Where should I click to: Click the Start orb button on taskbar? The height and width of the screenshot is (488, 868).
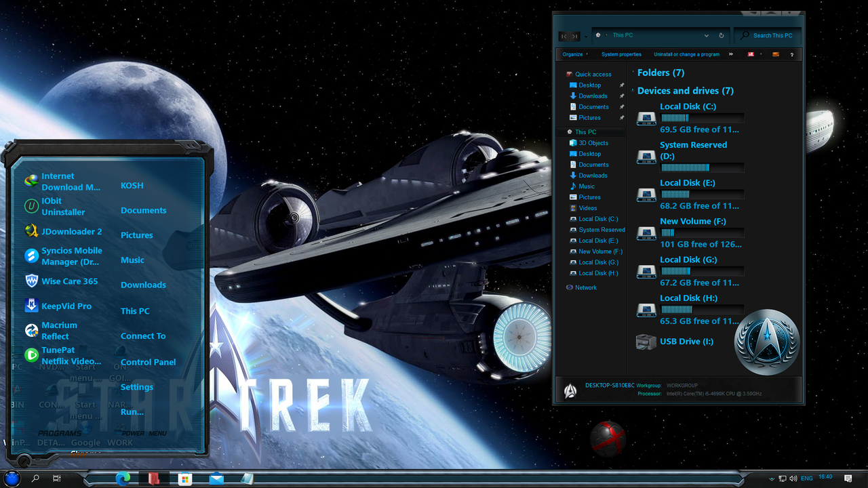(x=13, y=479)
